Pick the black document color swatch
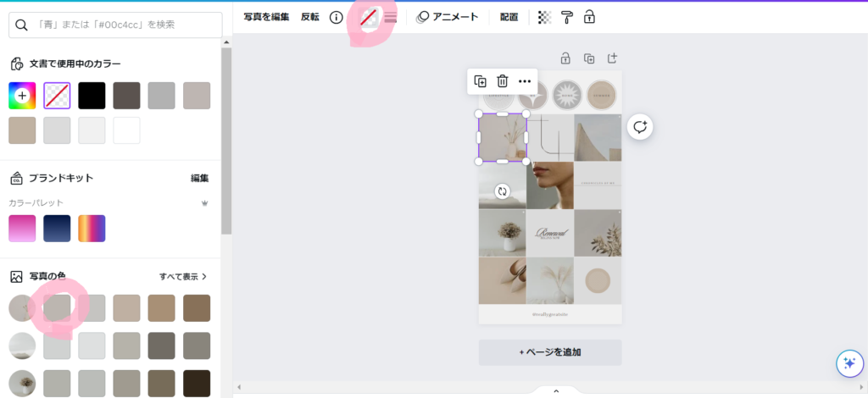868x398 pixels. (x=92, y=96)
